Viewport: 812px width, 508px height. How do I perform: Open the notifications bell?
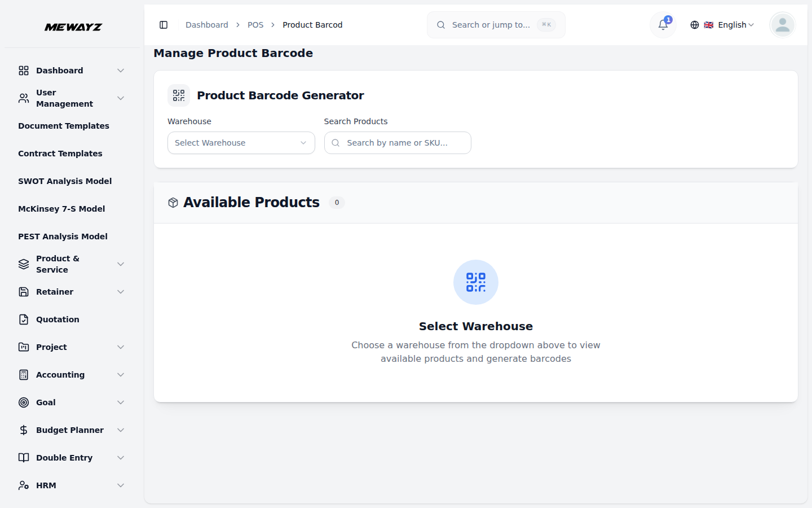[663, 25]
